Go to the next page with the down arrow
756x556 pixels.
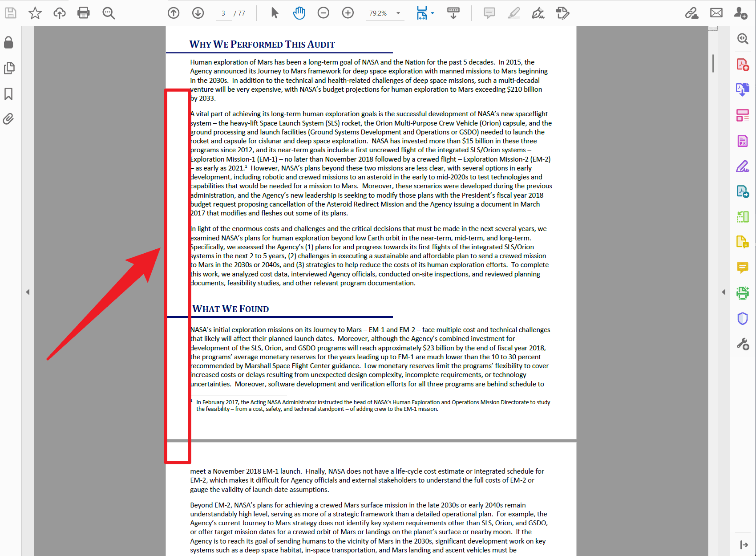(x=198, y=13)
